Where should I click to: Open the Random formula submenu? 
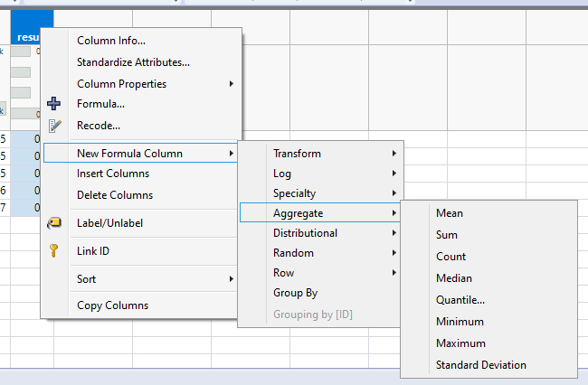coord(293,253)
